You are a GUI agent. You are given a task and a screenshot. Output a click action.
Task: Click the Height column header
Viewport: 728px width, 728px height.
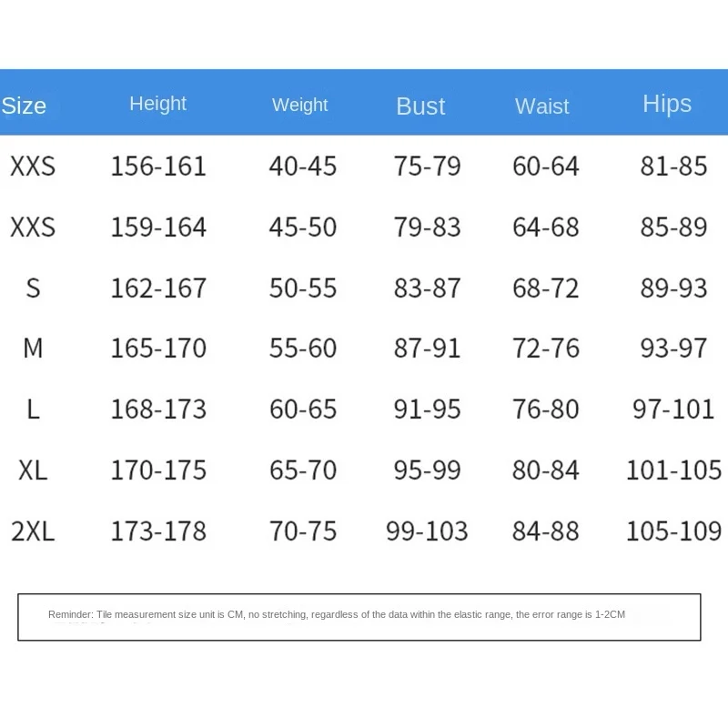tap(157, 104)
